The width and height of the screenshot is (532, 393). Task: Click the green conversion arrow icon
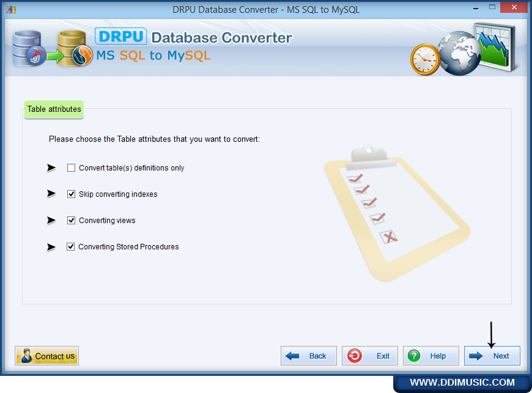55,56
